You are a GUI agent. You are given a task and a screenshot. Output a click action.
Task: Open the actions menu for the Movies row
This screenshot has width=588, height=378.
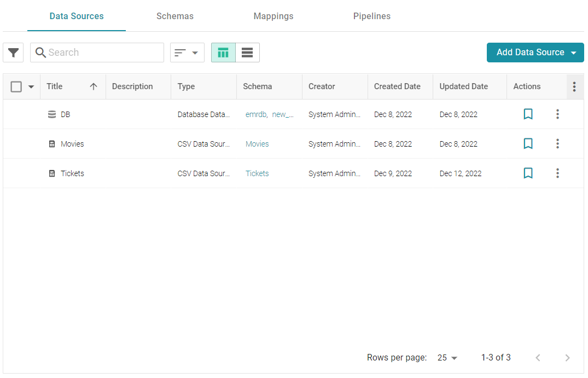pos(557,143)
